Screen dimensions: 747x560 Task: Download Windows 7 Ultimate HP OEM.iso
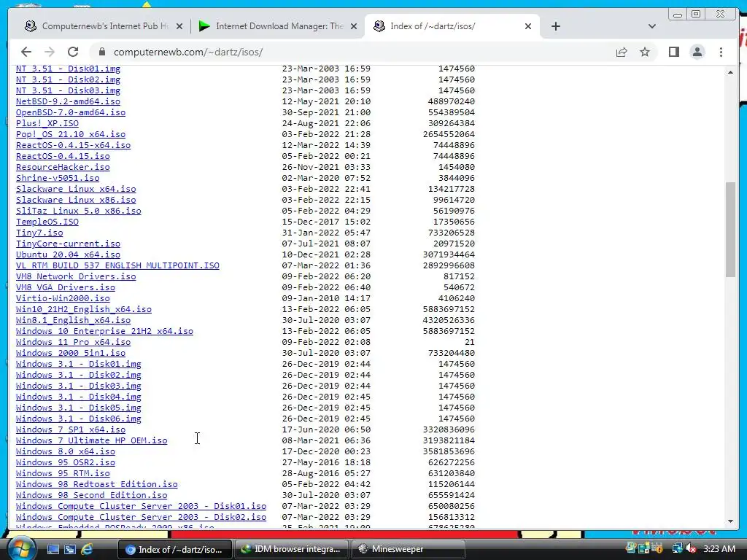pos(91,441)
